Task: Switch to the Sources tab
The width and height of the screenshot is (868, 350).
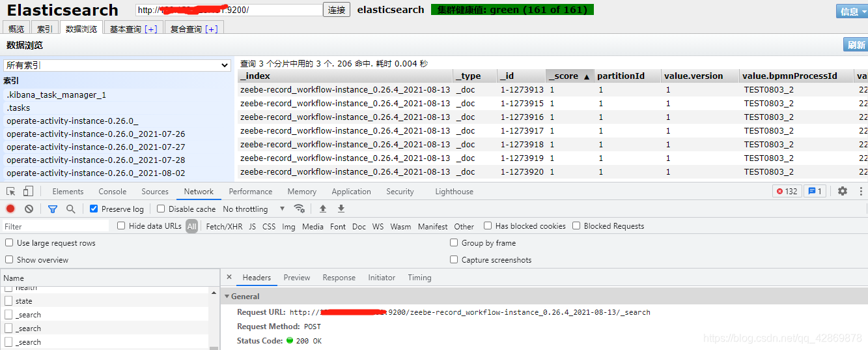Action: coord(155,191)
